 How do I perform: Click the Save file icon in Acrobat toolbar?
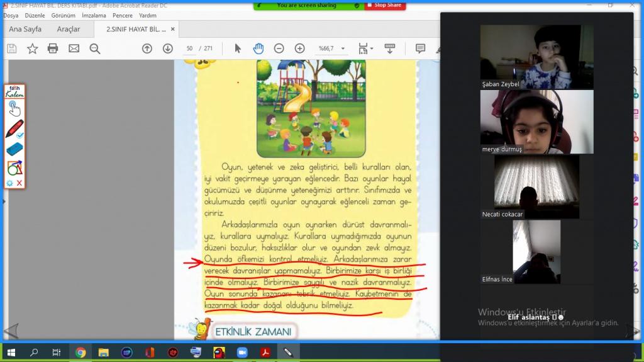pyautogui.click(x=12, y=48)
